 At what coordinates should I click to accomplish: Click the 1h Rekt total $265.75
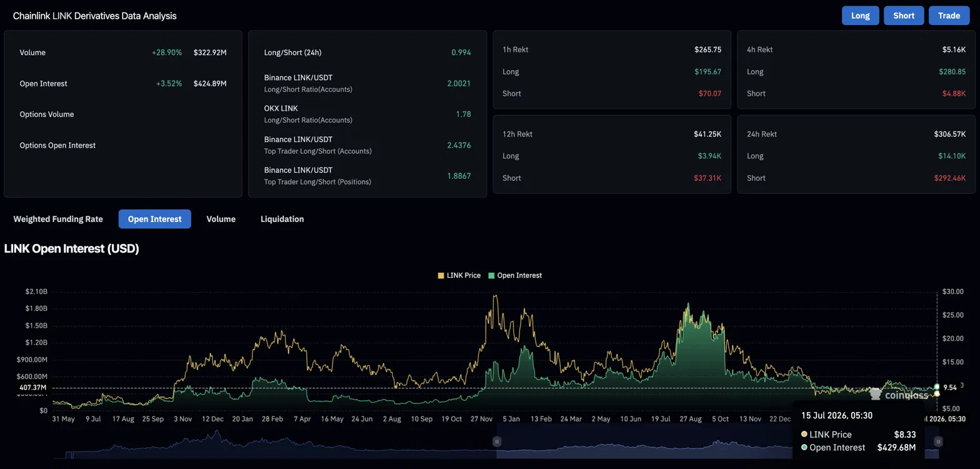click(x=707, y=49)
